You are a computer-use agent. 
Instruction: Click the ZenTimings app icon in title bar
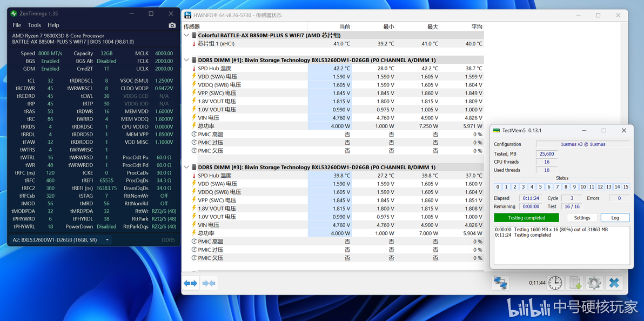pyautogui.click(x=15, y=14)
